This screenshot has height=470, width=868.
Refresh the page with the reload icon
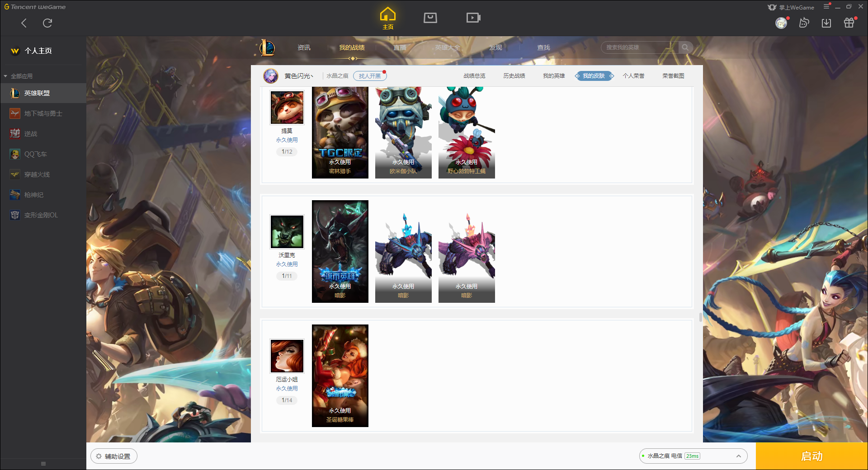(x=47, y=23)
